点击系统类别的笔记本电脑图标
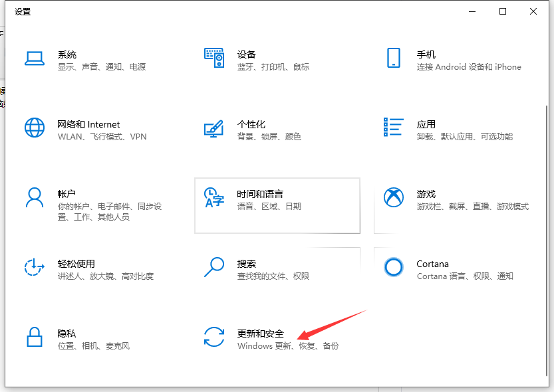This screenshot has width=554, height=392. click(35, 58)
